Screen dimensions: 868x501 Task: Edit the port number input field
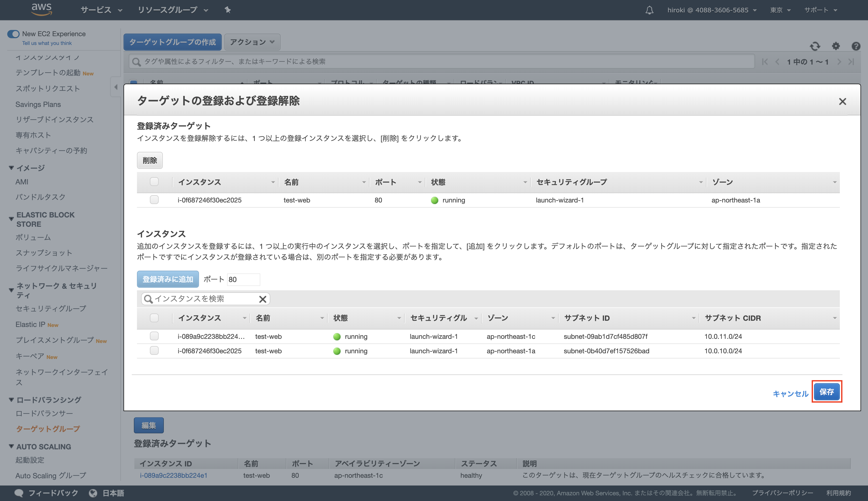(243, 279)
